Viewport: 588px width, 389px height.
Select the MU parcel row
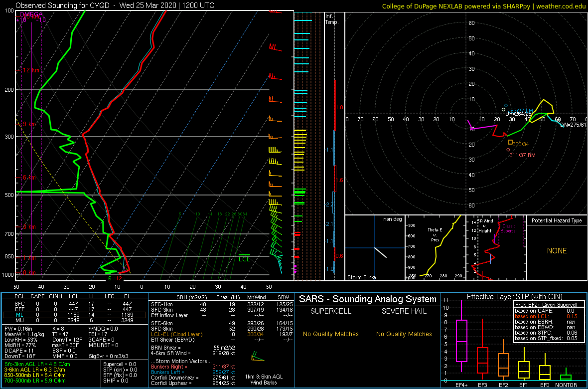75,321
